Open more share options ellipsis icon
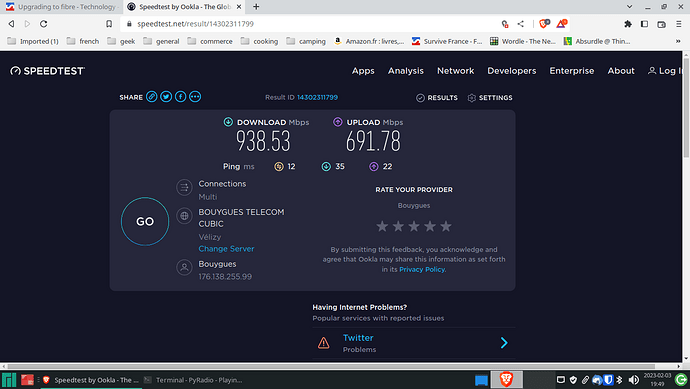Image resolution: width=690 pixels, height=389 pixels. pos(195,97)
